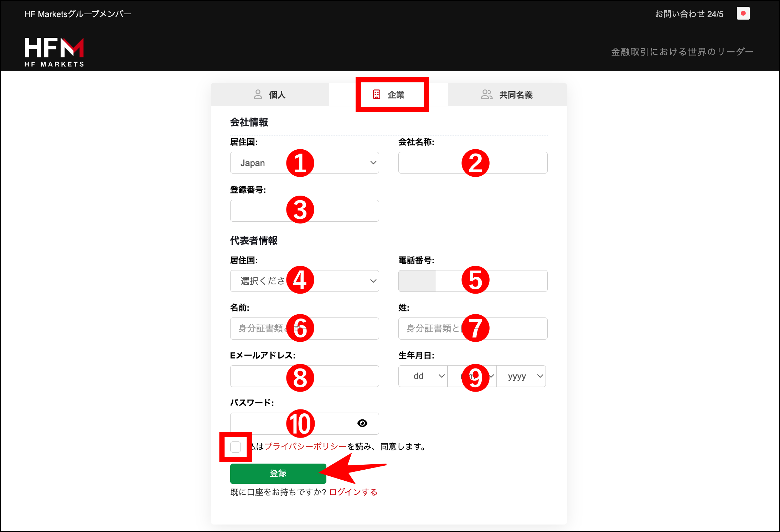780x532 pixels.
Task: Click the Japan flag language icon
Action: 743,13
